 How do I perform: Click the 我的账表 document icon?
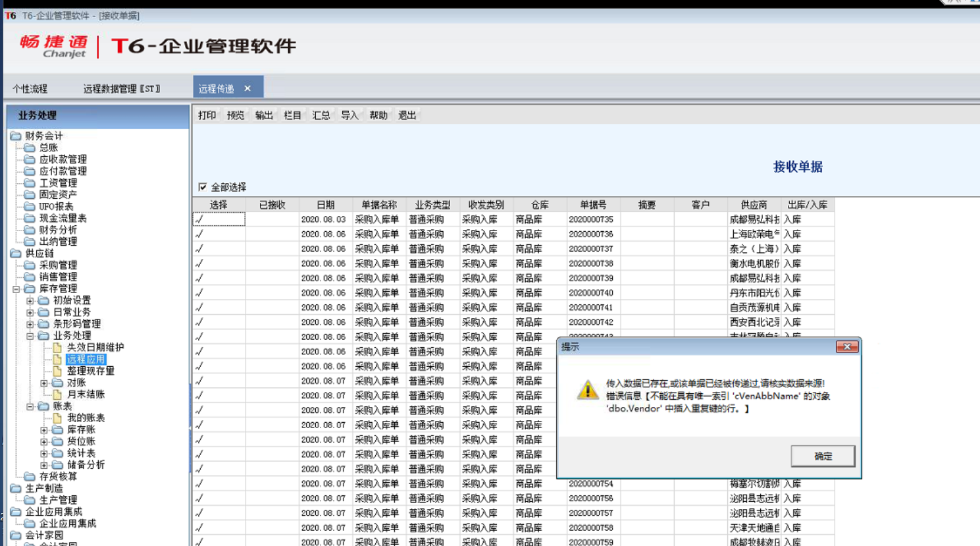click(x=57, y=418)
